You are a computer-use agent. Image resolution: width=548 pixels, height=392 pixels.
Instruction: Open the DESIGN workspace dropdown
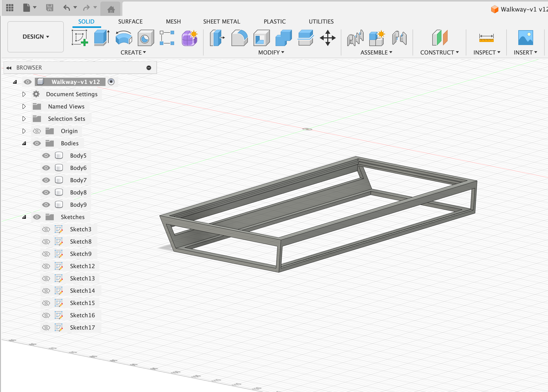click(x=36, y=37)
